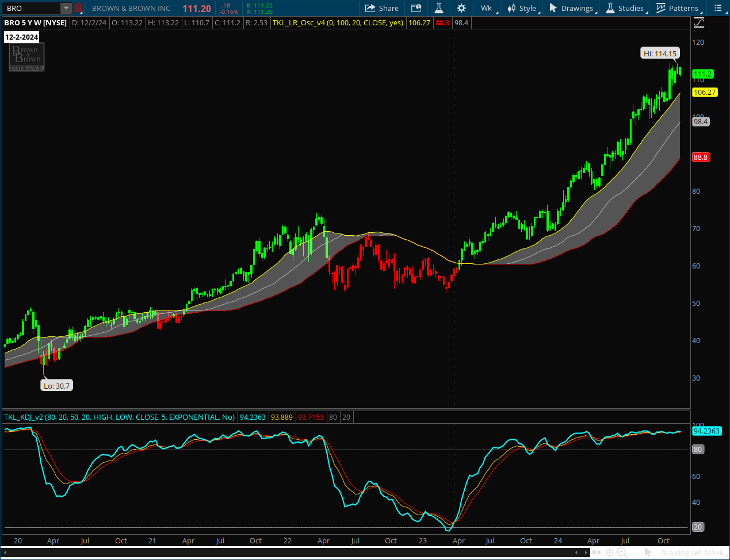Image resolution: width=730 pixels, height=560 pixels.
Task: Click the TKL_LR_Osc_v4 study label
Action: tap(338, 22)
